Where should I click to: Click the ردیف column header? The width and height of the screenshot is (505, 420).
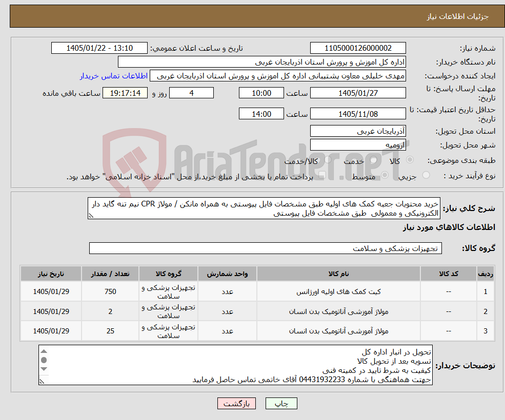click(486, 274)
